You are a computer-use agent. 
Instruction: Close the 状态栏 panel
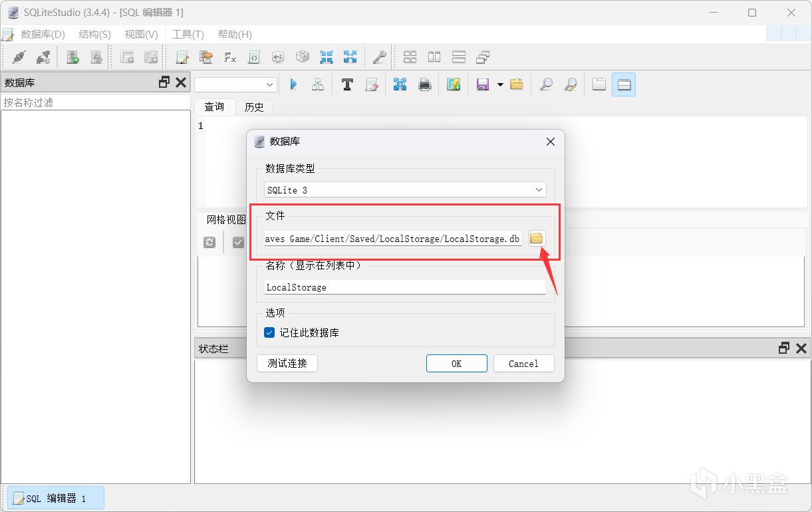pos(801,348)
